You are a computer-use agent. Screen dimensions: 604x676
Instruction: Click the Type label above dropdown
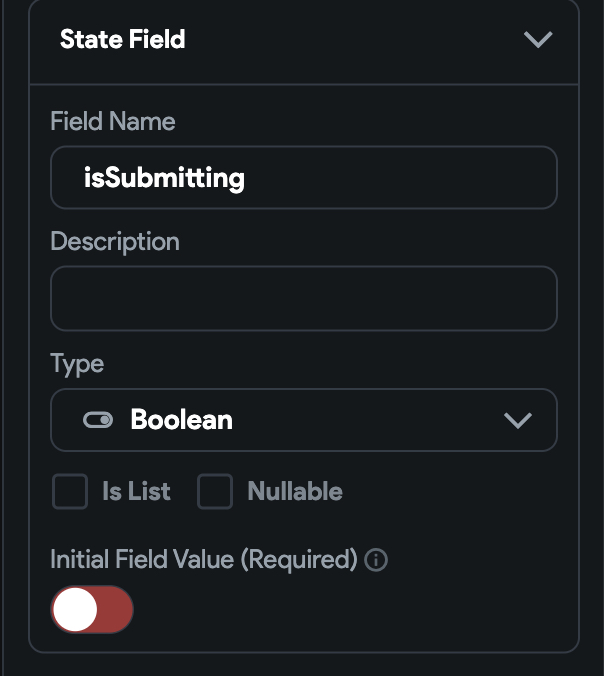[77, 364]
